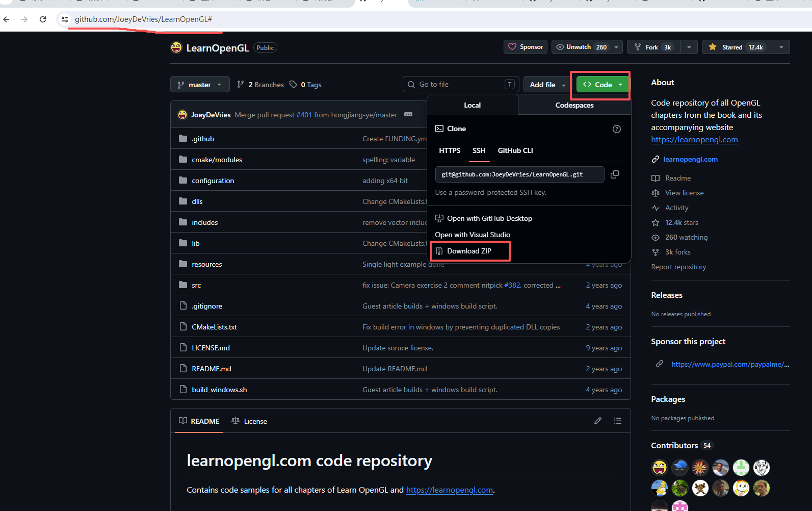The image size is (812, 511).
Task: Open the cmake/modules folder
Action: tap(217, 160)
